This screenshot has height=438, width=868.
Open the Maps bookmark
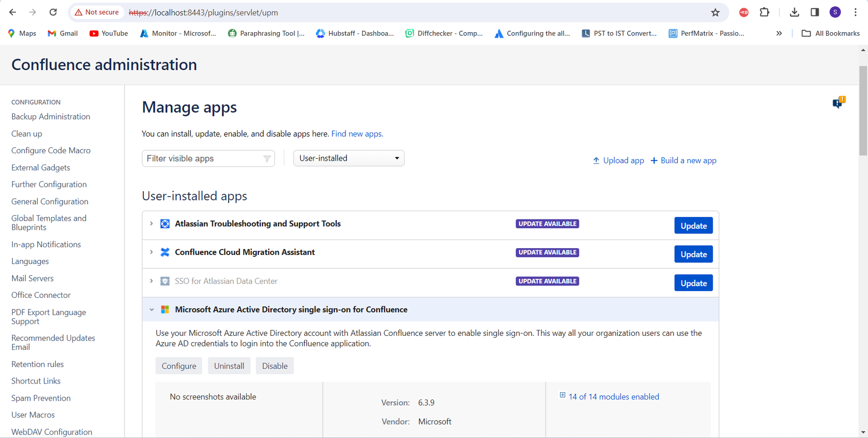pyautogui.click(x=22, y=33)
